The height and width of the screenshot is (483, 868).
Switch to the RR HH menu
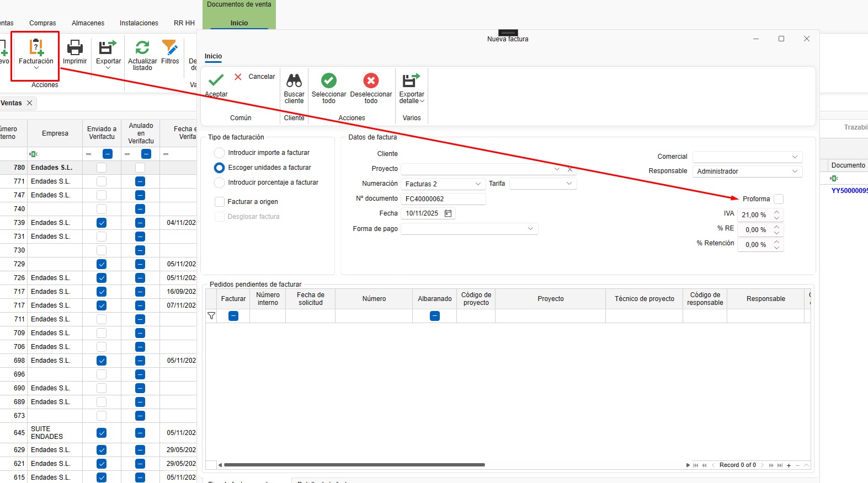pyautogui.click(x=184, y=23)
